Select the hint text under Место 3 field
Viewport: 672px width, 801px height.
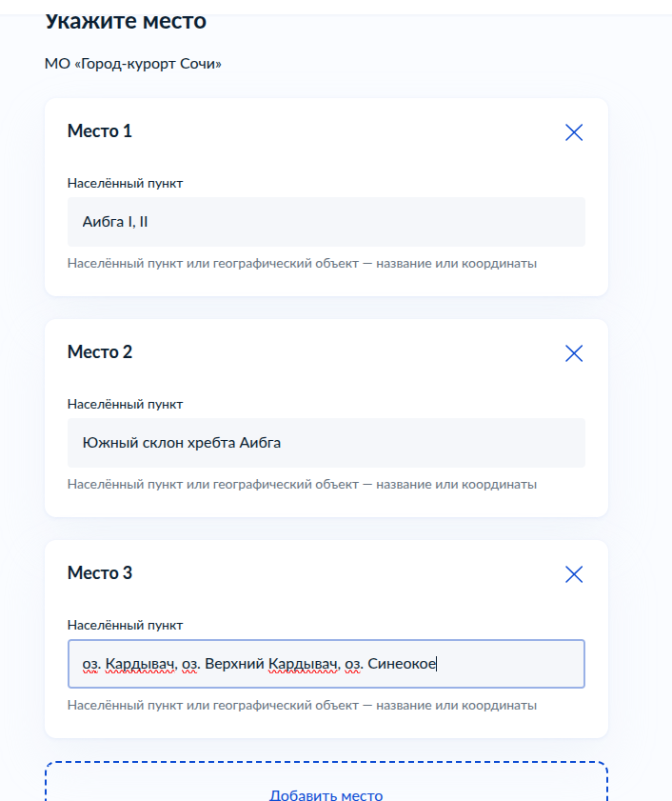pos(302,706)
